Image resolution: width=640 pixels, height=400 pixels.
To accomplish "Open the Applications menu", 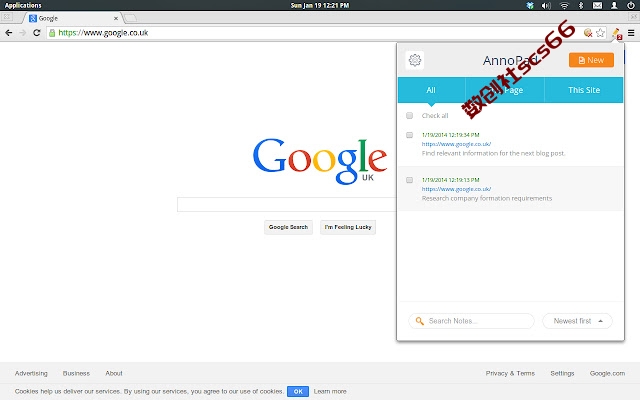I will pos(23,5).
